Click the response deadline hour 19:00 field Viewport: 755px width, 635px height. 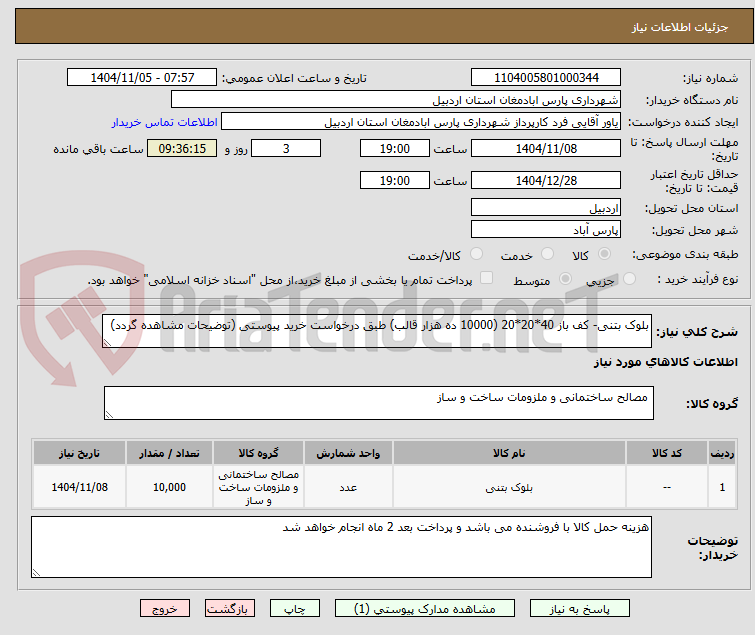point(394,148)
